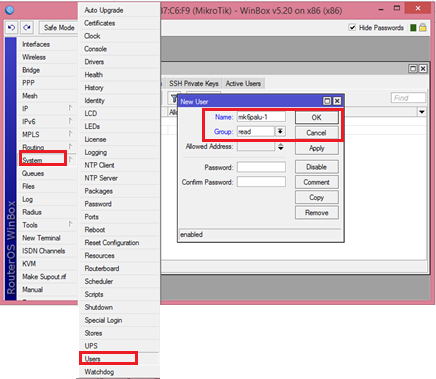Click the Undo arrow icon in toolbar
This screenshot has width=436, height=379.
pyautogui.click(x=11, y=28)
